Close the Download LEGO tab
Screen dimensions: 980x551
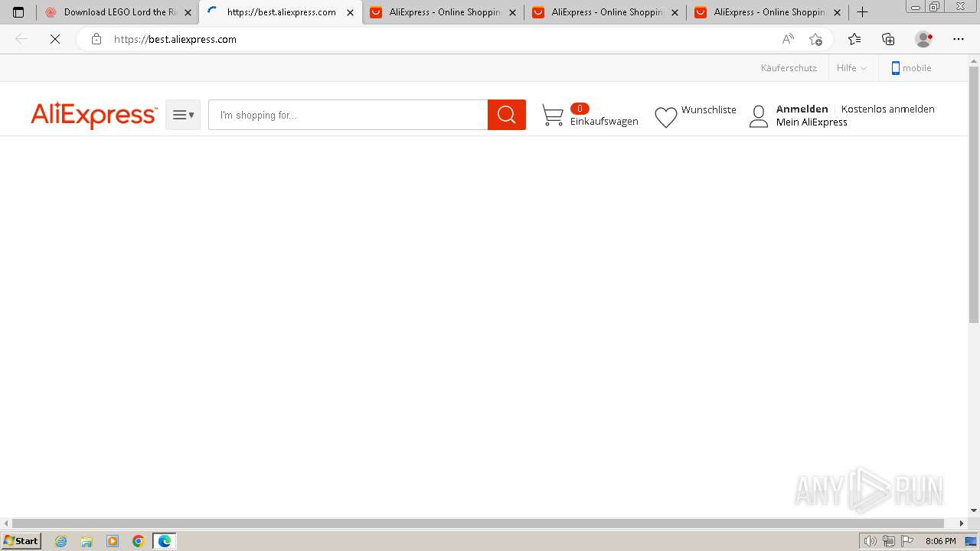[188, 12]
